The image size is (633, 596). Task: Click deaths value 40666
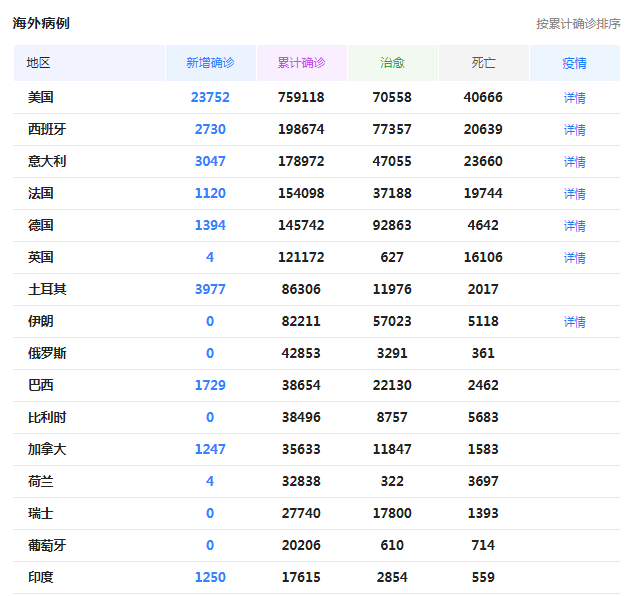point(483,97)
